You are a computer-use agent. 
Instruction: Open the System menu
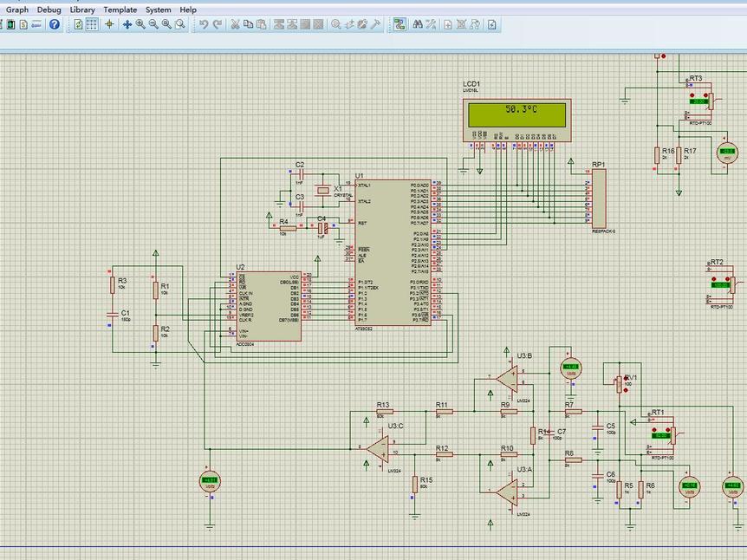point(159,10)
